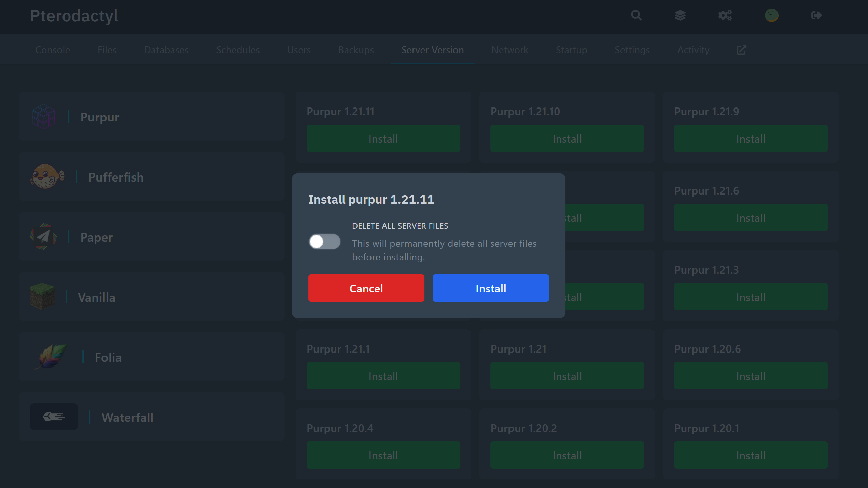Select the Pufferfish software label
This screenshot has width=868, height=488.
pyautogui.click(x=116, y=177)
